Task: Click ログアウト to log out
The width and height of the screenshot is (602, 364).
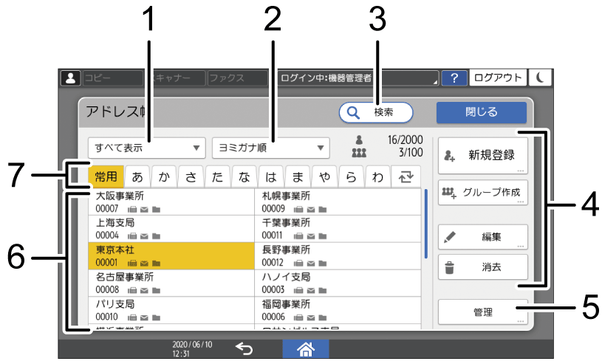Action: tap(498, 78)
